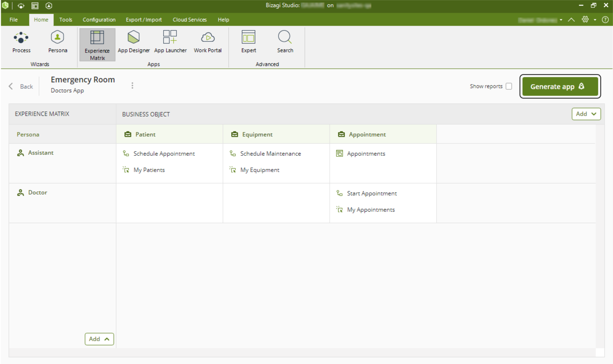Go Back from the matrix

coord(21,86)
